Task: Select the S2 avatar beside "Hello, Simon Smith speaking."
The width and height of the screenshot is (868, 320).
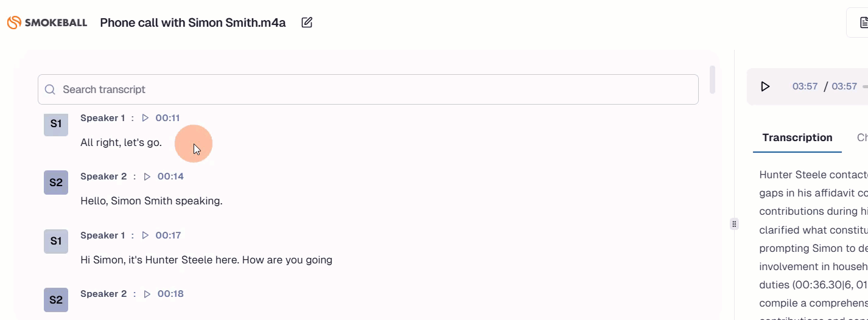Action: point(56,183)
